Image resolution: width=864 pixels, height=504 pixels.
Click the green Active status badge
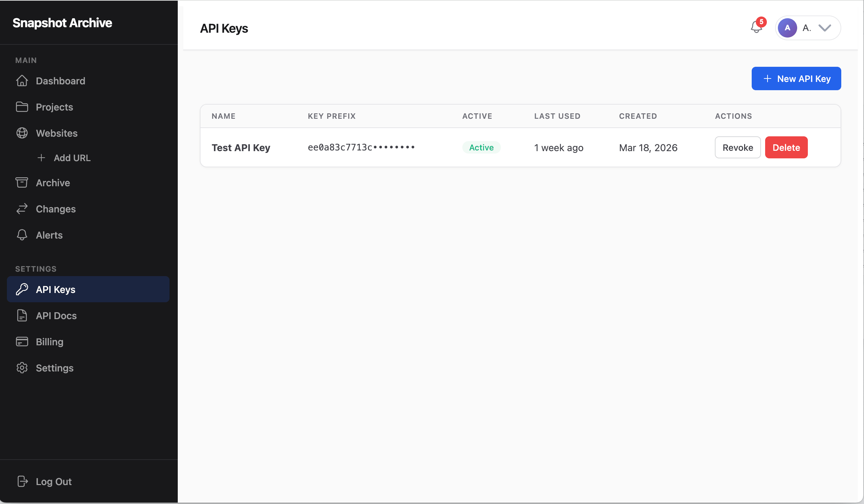481,147
